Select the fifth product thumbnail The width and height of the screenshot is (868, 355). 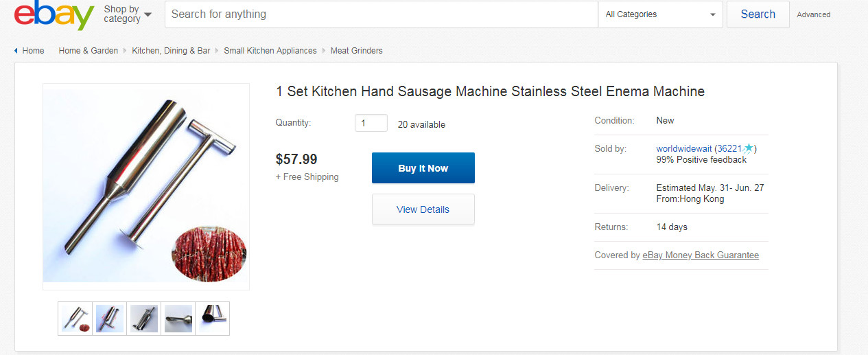point(212,319)
